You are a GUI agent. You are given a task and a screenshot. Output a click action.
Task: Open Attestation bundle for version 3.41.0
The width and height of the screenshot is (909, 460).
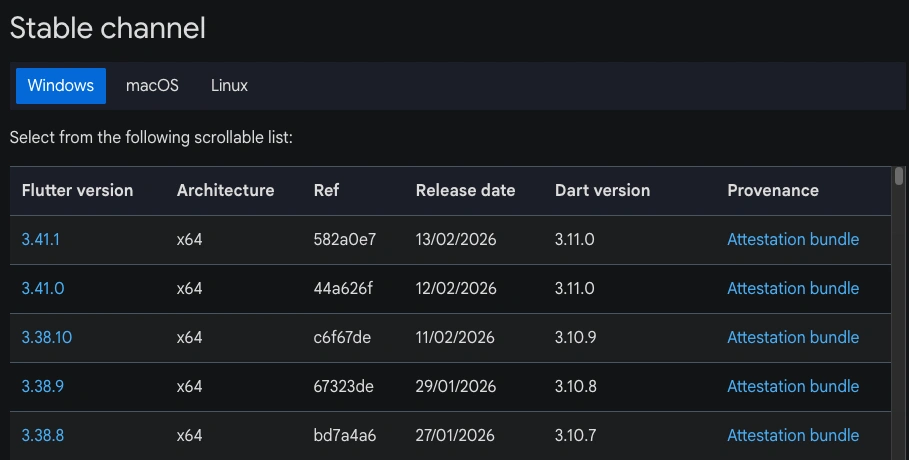(x=793, y=288)
